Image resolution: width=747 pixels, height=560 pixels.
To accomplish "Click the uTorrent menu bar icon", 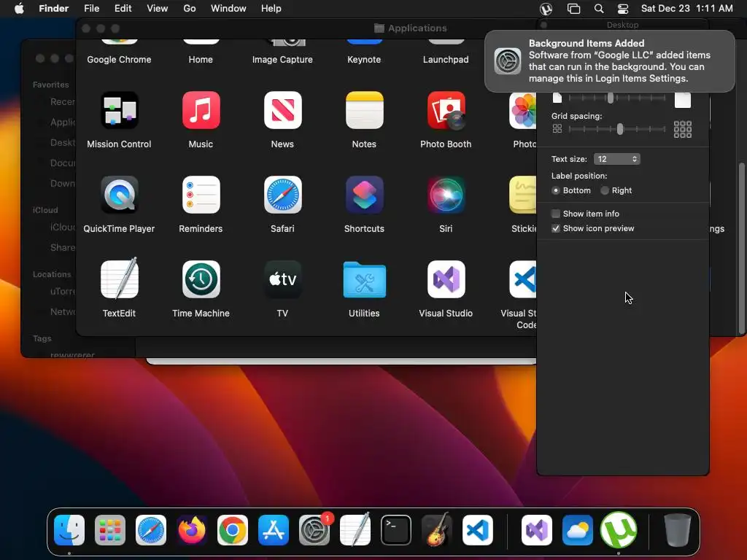I will click(546, 9).
